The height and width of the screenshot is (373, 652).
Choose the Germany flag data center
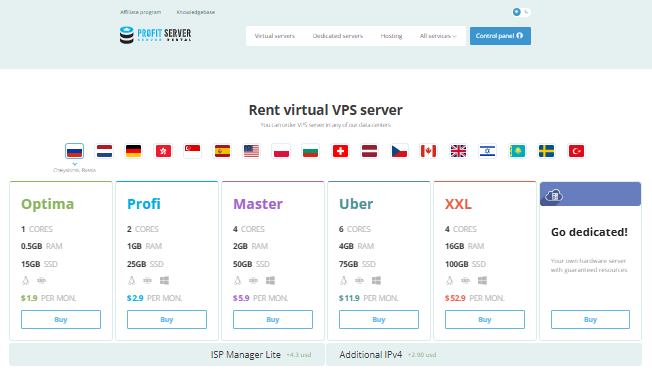click(x=133, y=151)
